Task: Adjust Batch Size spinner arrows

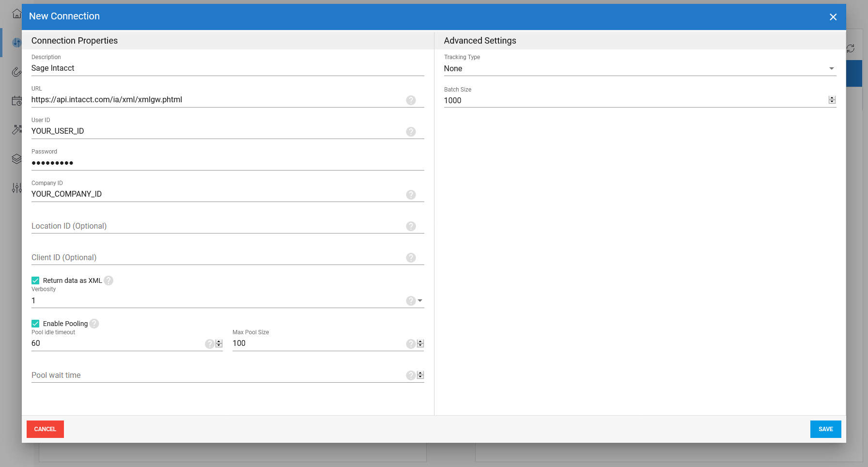Action: point(832,100)
